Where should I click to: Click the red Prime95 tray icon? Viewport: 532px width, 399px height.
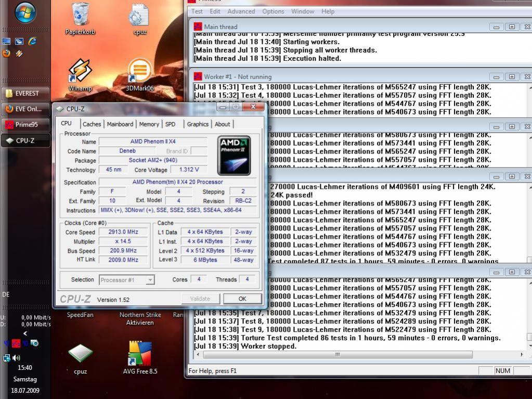pos(16,343)
